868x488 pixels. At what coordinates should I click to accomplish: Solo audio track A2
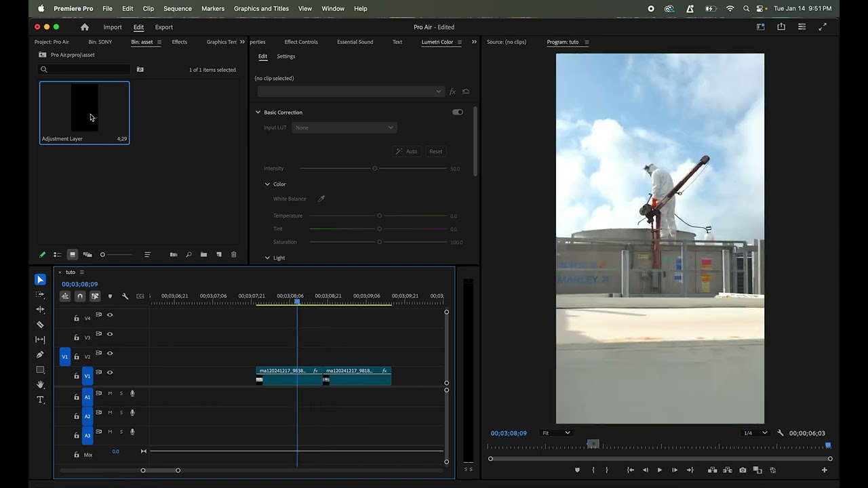(x=121, y=412)
